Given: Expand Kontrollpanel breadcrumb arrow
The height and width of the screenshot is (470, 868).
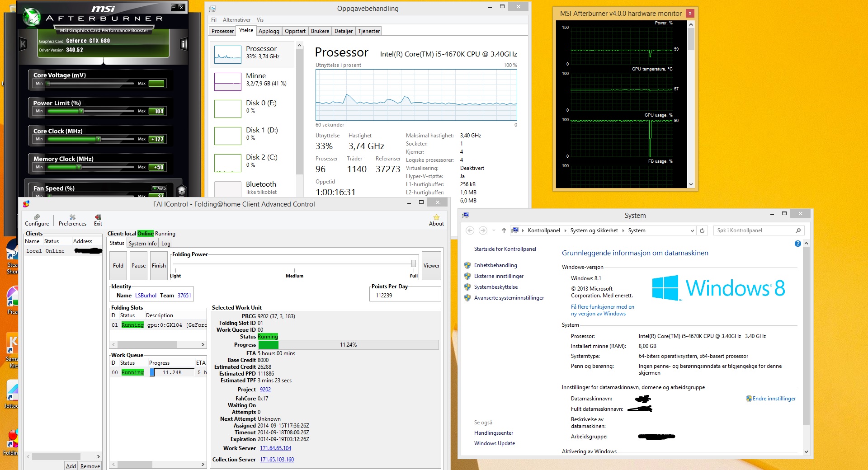Looking at the screenshot, I should pos(565,230).
